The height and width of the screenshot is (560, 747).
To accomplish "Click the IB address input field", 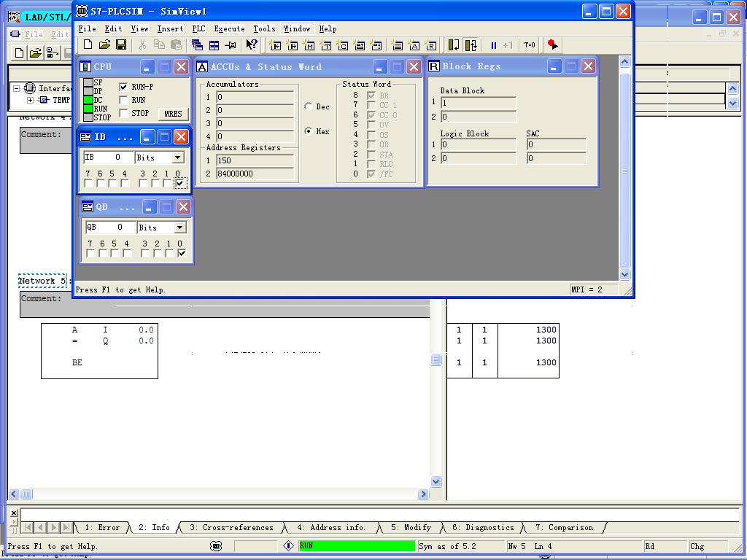I will tap(108, 157).
